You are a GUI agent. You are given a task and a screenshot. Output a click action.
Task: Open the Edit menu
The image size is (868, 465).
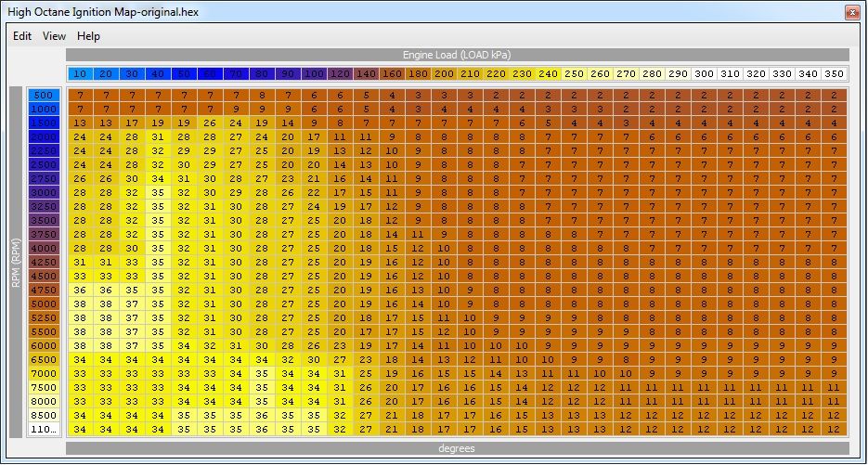coord(22,36)
